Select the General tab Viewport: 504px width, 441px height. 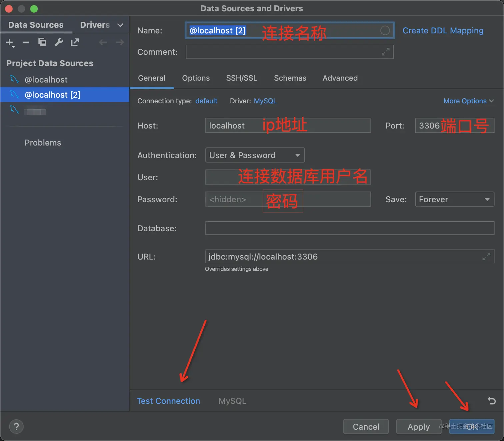point(152,78)
